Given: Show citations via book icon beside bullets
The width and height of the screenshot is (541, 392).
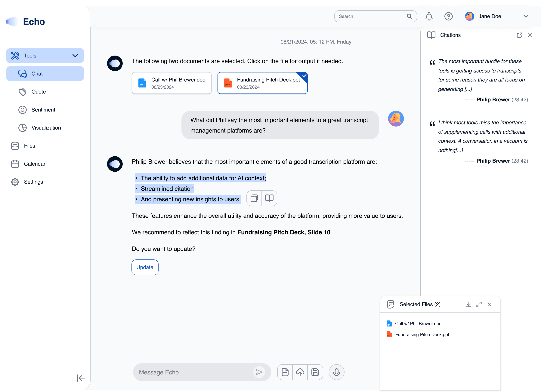Looking at the screenshot, I should click(269, 198).
